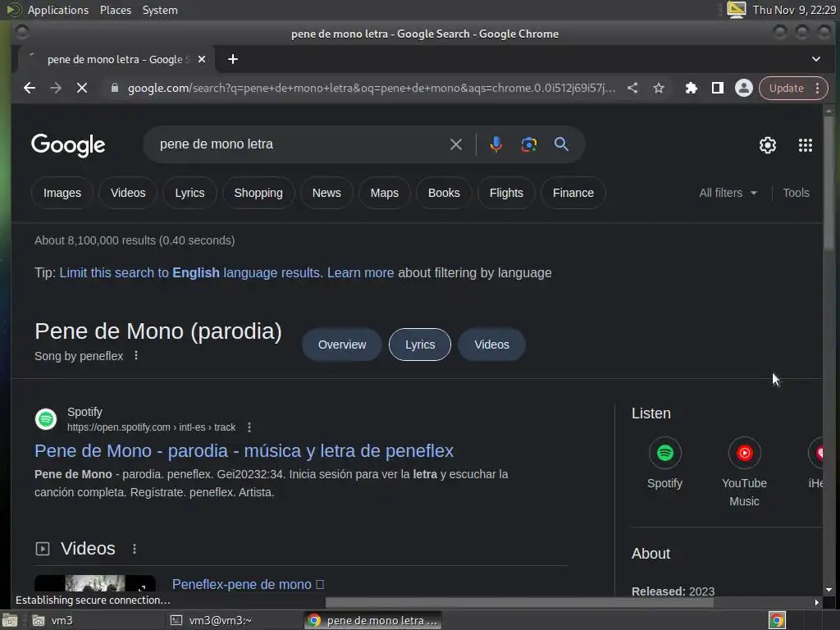Close the 'pene de mono letra' tab
Screen dimensions: 840x630
click(x=202, y=59)
